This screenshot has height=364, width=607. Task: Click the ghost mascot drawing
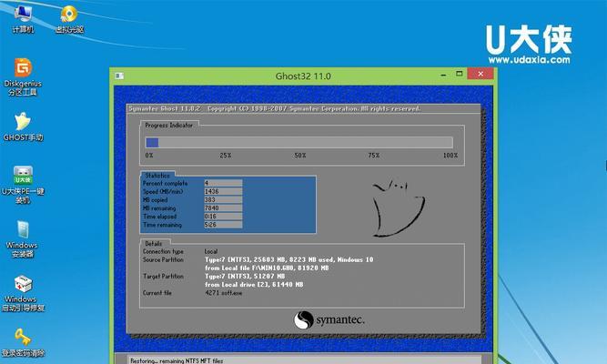click(398, 207)
